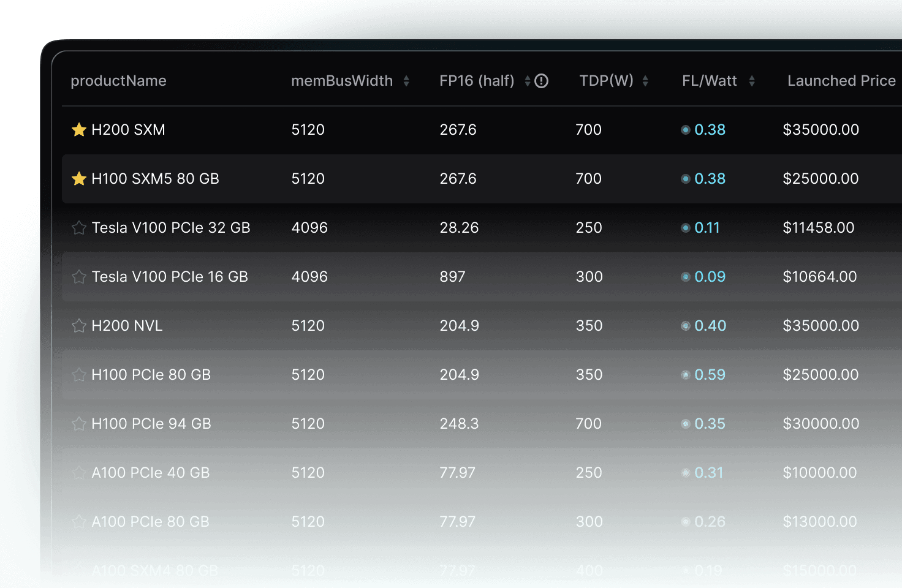Image resolution: width=902 pixels, height=588 pixels.
Task: Click FP16 value 248.3
Action: (x=459, y=424)
